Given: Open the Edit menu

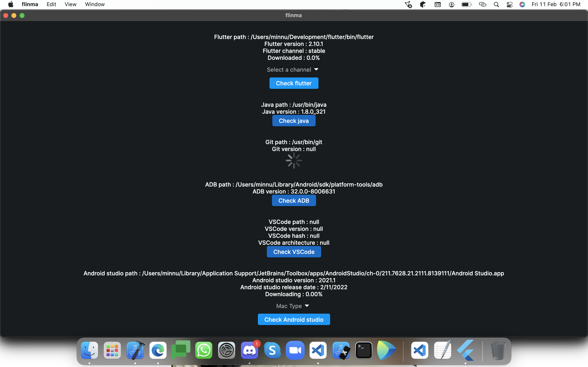Looking at the screenshot, I should point(51,4).
